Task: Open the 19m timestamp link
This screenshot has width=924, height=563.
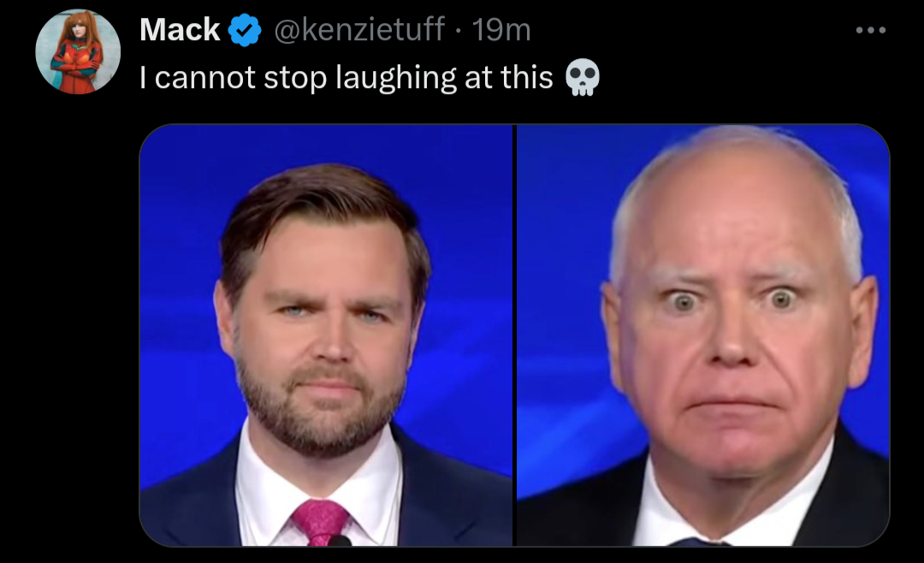Action: 501,29
